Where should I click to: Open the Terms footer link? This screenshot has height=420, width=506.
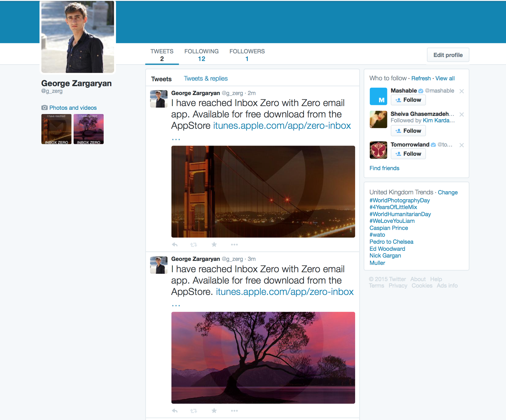pos(376,285)
